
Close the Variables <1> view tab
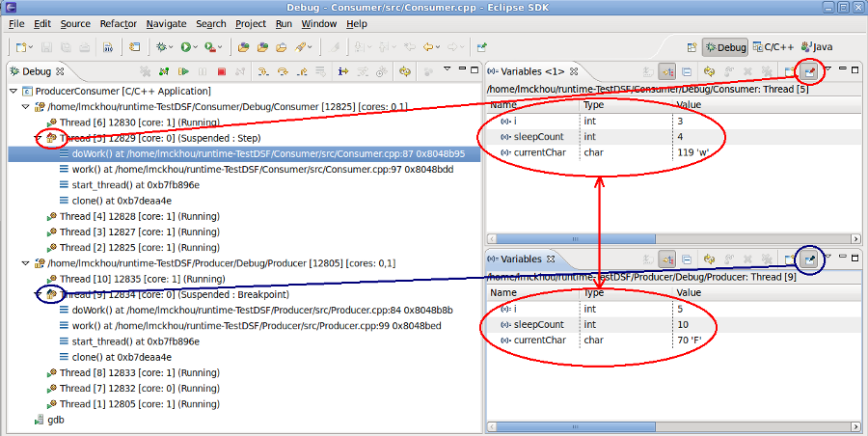click(574, 71)
